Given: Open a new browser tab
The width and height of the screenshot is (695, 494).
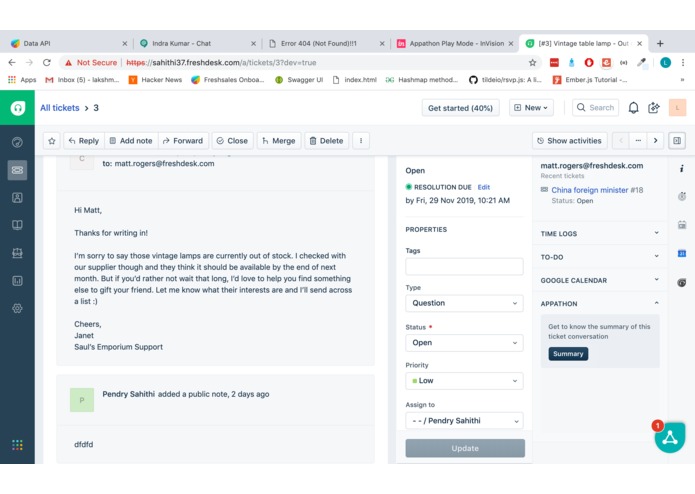Looking at the screenshot, I should [660, 43].
